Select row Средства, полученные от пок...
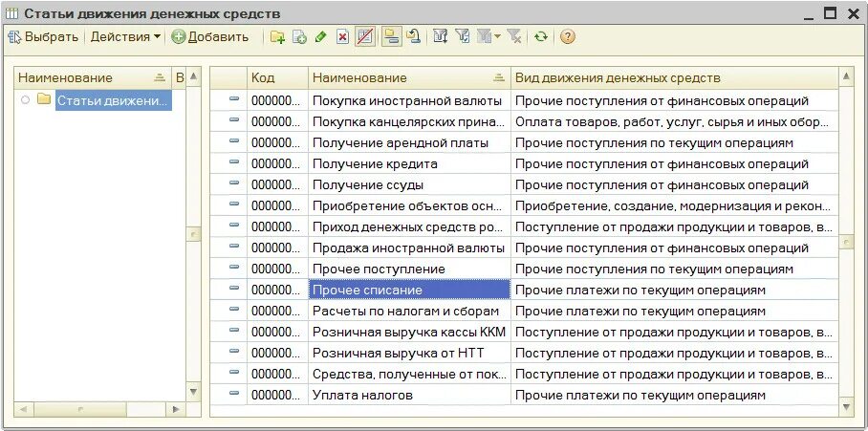This screenshot has width=868, height=431. point(524,374)
